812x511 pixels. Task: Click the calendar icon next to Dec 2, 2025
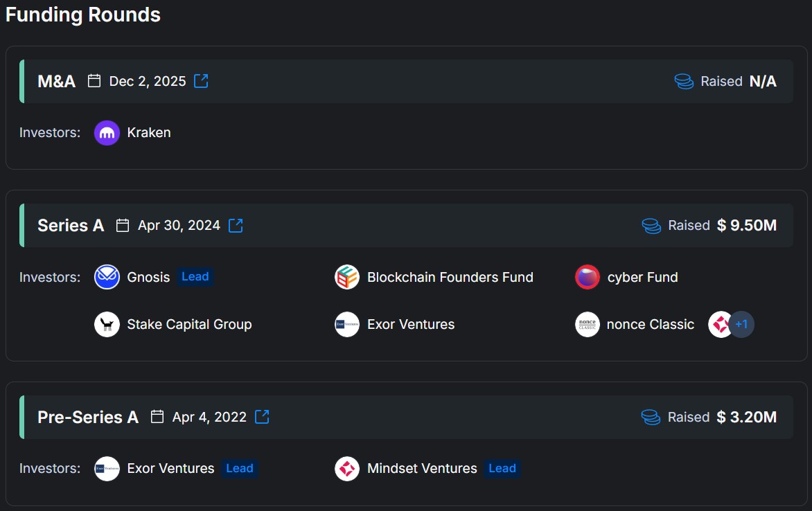point(94,81)
